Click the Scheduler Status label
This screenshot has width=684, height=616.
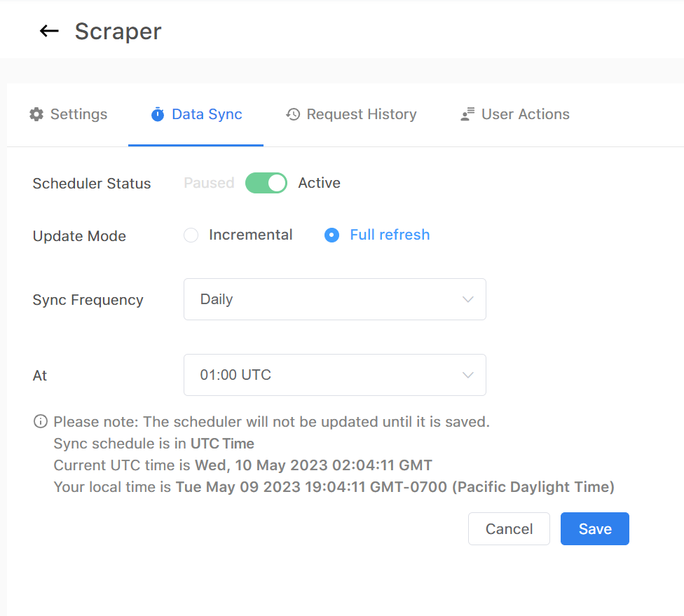(x=92, y=183)
